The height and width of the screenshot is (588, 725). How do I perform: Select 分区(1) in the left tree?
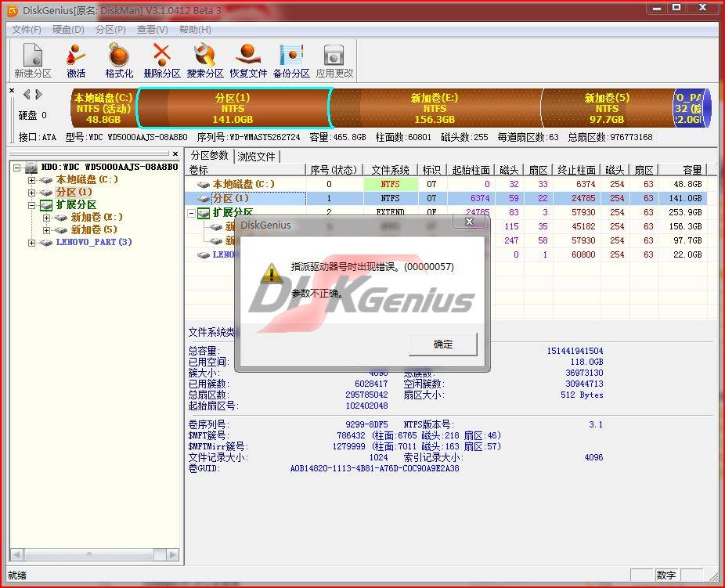coord(74,192)
